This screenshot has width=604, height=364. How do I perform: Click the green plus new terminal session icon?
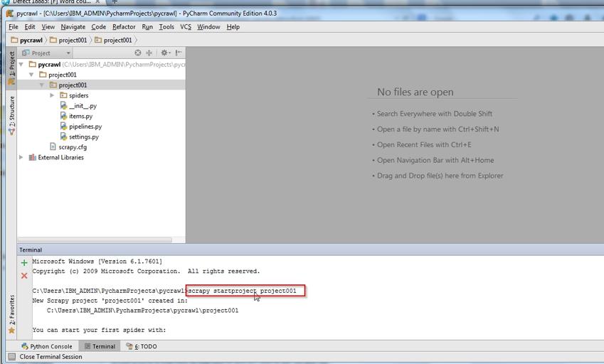pyautogui.click(x=24, y=263)
